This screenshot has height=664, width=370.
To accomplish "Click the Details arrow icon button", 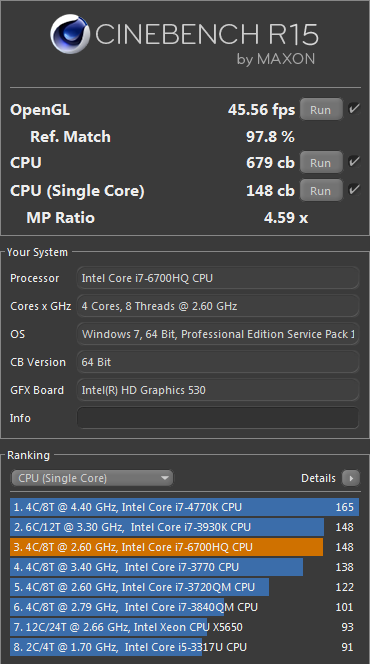I will (351, 478).
